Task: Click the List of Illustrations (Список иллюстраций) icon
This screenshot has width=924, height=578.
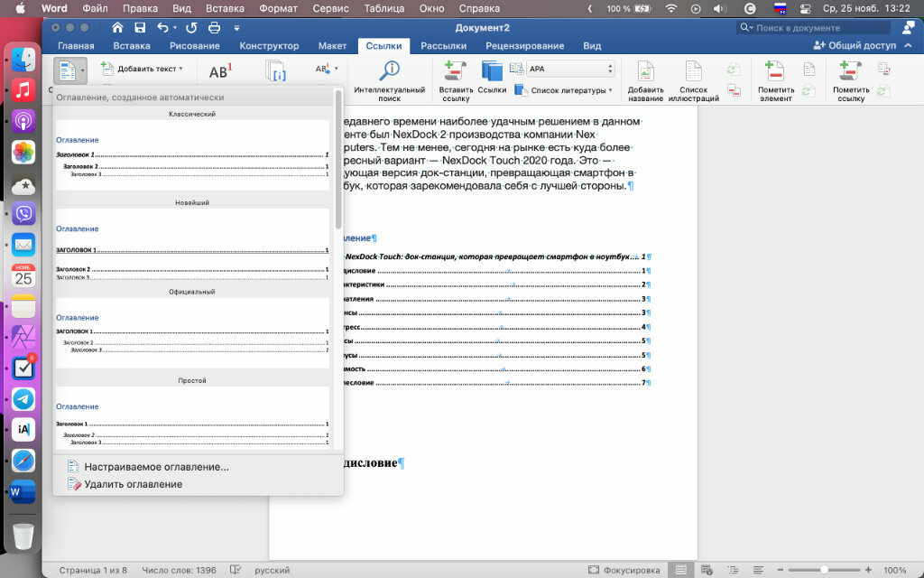Action: (693, 71)
